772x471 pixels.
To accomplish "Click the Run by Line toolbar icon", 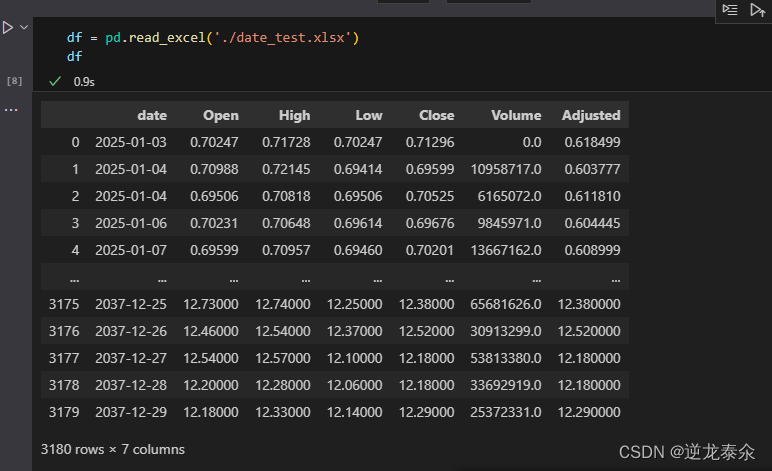I will click(730, 9).
